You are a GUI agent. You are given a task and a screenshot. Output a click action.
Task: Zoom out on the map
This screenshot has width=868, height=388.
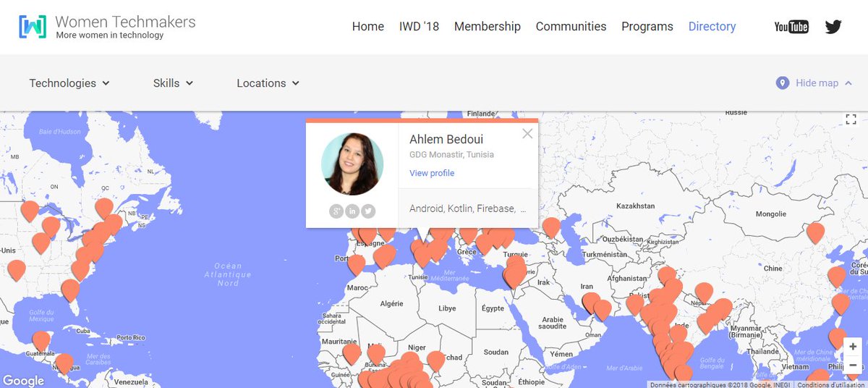(x=854, y=366)
